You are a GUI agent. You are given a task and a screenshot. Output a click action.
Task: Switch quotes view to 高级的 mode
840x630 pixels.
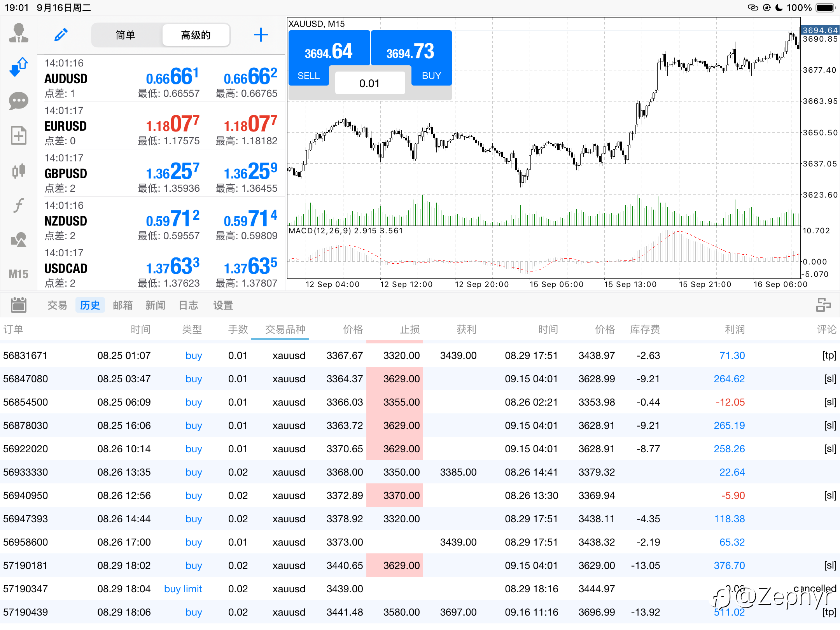click(196, 35)
